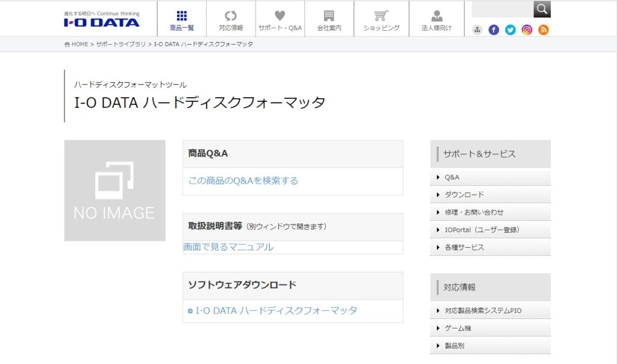
Task: Open 各種サービス sidebar item
Action: point(490,247)
